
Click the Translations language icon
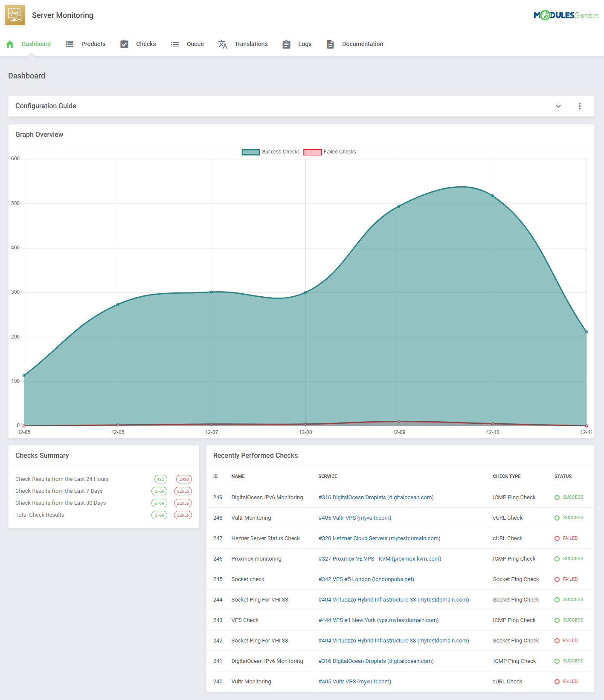coord(223,44)
